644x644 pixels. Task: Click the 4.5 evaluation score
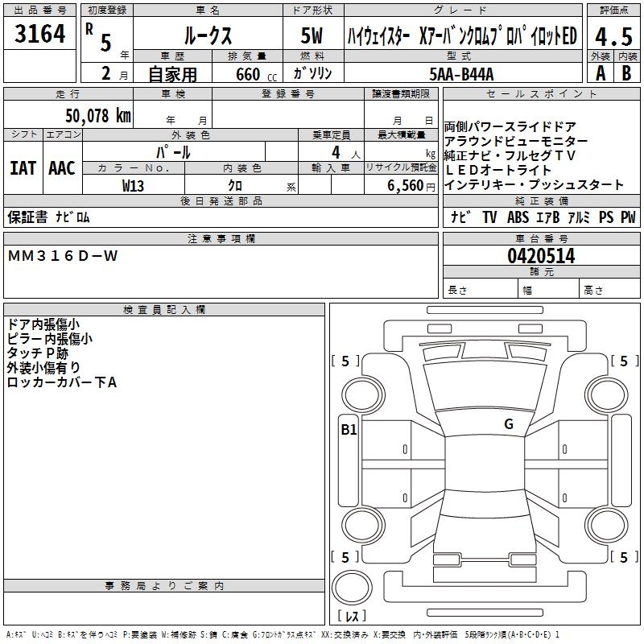pyautogui.click(x=613, y=38)
